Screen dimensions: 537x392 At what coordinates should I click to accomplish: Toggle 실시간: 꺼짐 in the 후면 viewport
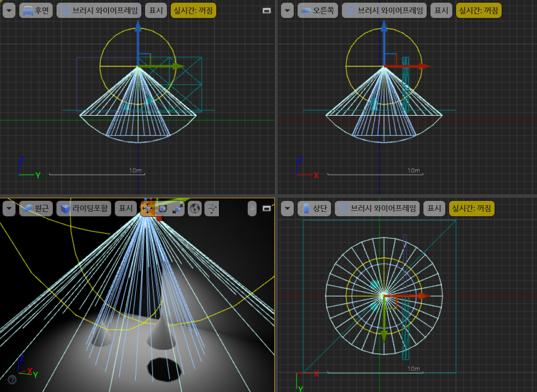193,11
